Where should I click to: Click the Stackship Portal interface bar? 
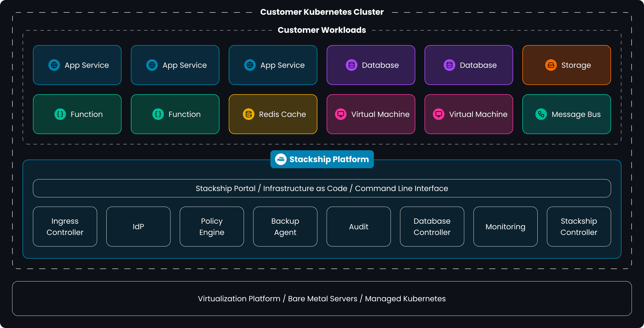click(322, 188)
